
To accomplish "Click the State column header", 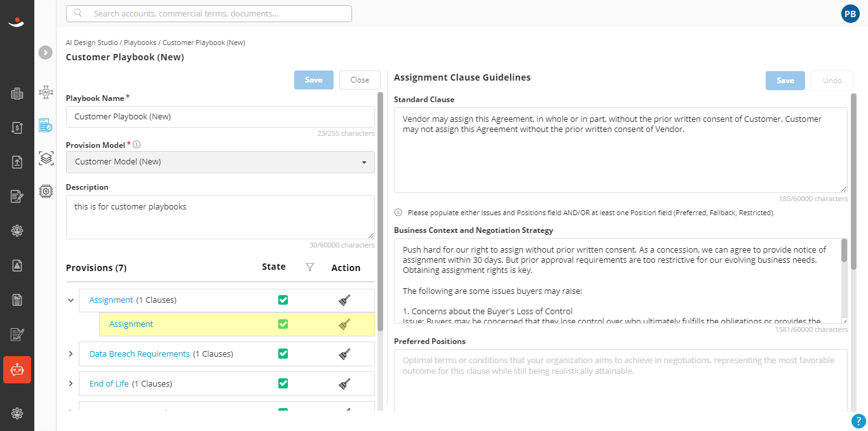I will [x=274, y=267].
